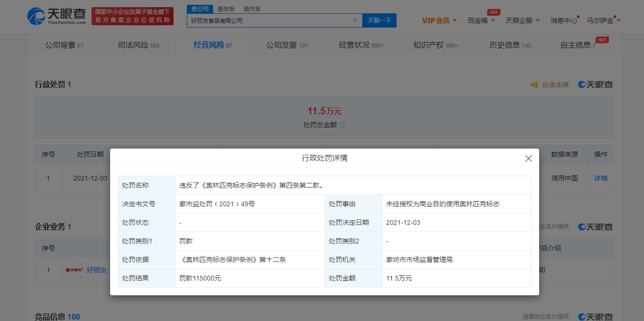Click the 罚款 value of 处罚类别1
Image resolution: width=644 pixels, height=321 pixels.
186,241
